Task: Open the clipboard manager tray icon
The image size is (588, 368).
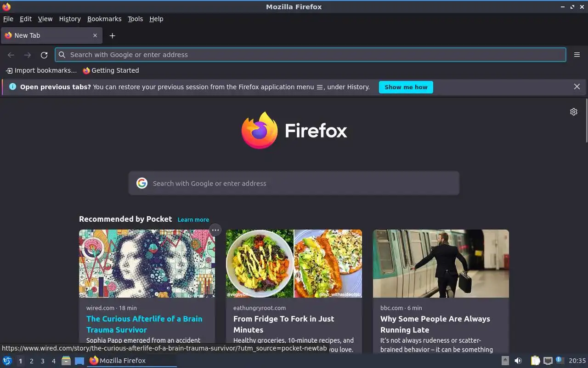Action: click(535, 361)
